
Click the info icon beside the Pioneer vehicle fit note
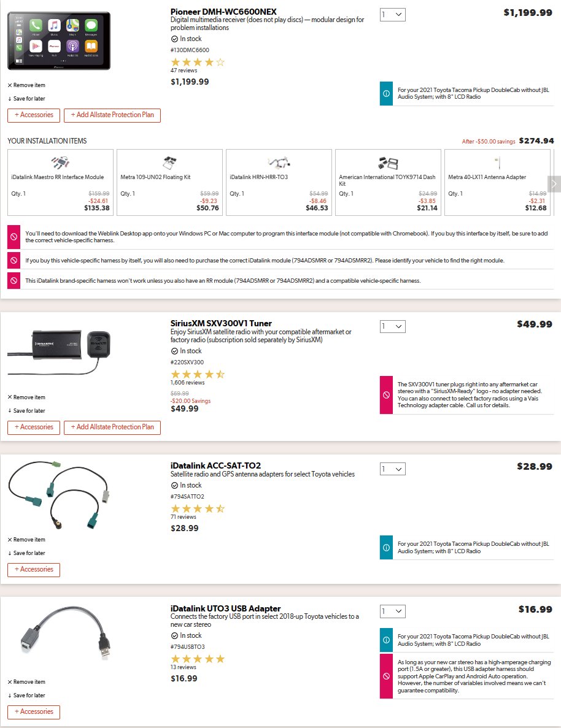pos(386,93)
